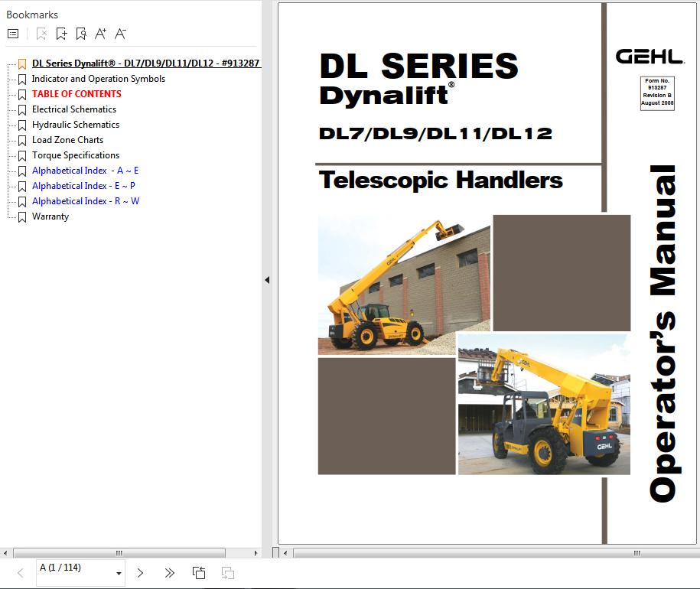Open the TABLE OF CONTENTS bookmark
700x589 pixels.
[x=77, y=94]
